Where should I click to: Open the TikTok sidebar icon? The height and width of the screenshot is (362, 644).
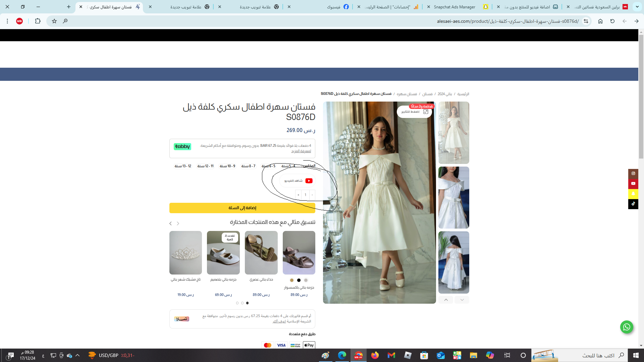point(633,203)
